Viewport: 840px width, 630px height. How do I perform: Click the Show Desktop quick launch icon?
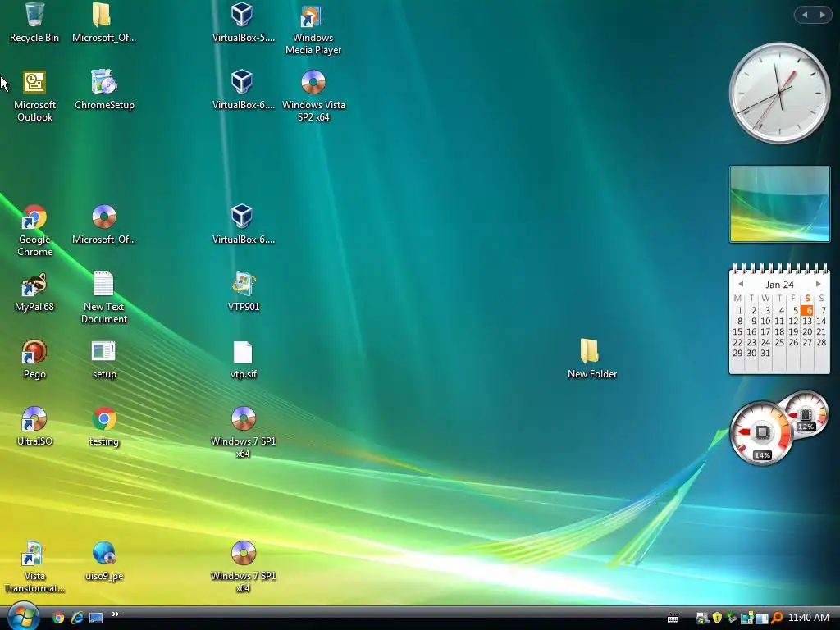[x=96, y=618]
